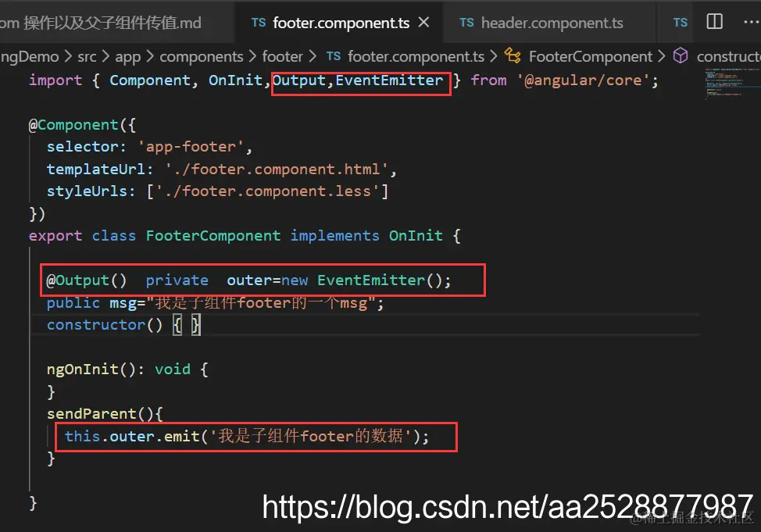Image resolution: width=761 pixels, height=532 pixels.
Task: Select 'footer' folder in the breadcrumb
Action: (x=283, y=57)
